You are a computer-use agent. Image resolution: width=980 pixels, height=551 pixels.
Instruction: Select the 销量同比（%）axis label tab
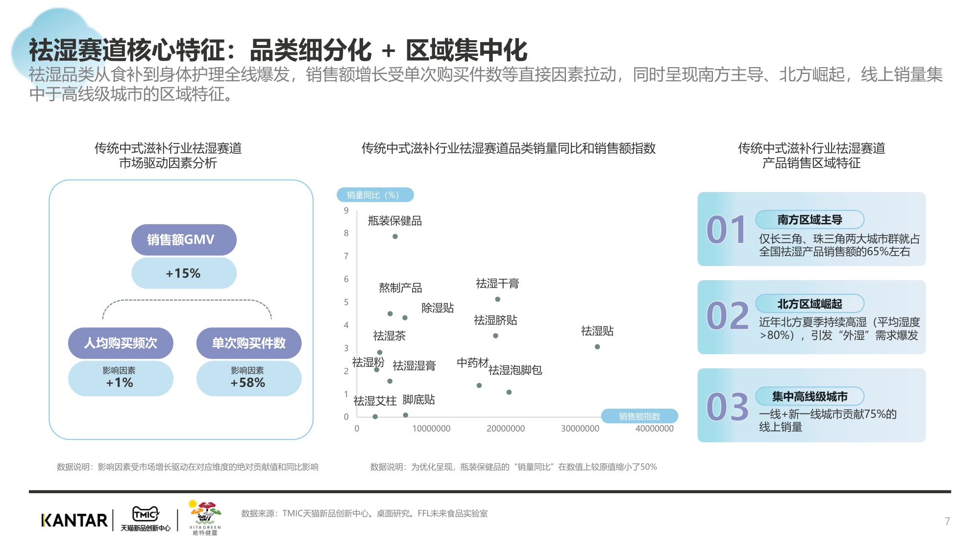tap(375, 195)
